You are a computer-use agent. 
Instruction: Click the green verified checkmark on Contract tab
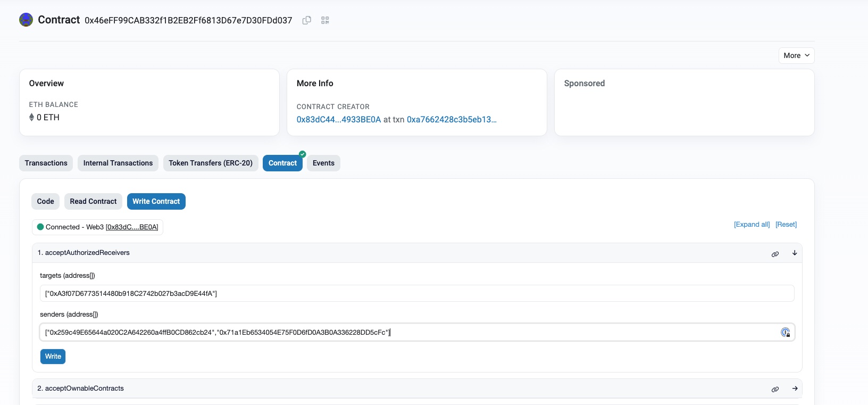point(302,154)
